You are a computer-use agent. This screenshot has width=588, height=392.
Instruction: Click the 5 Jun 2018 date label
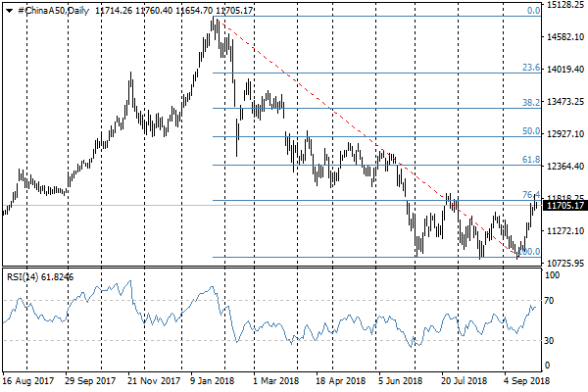click(x=399, y=379)
